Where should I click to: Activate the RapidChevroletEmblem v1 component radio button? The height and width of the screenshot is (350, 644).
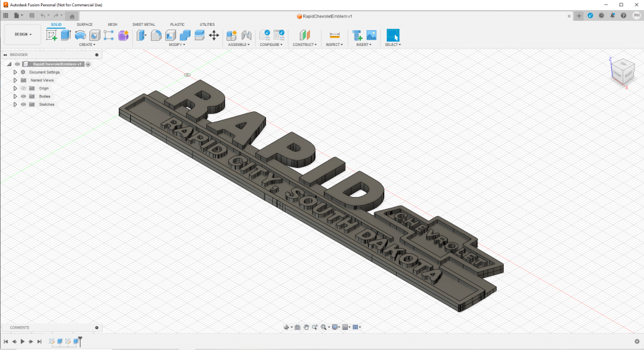click(88, 64)
